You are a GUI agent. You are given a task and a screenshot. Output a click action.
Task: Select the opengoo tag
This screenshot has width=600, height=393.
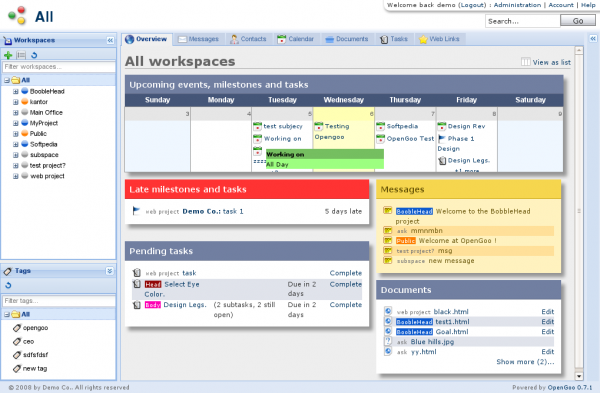[x=35, y=328]
